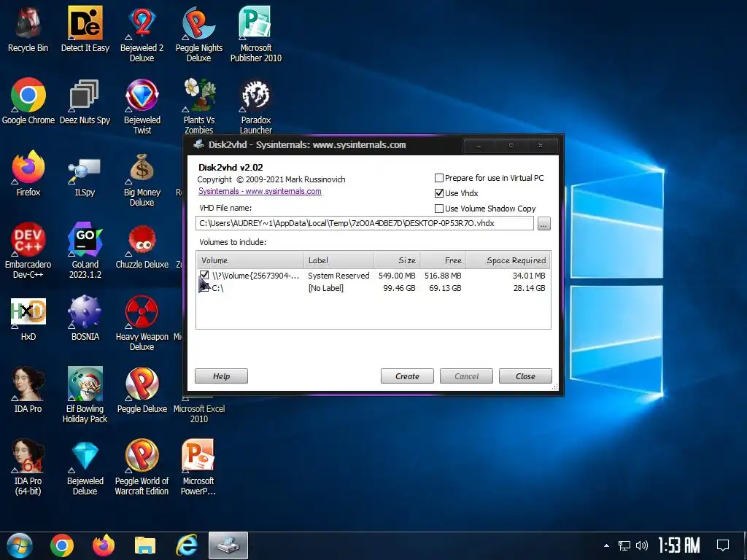The width and height of the screenshot is (747, 560).
Task: Click the 99.46 GB size cell
Action: 399,288
